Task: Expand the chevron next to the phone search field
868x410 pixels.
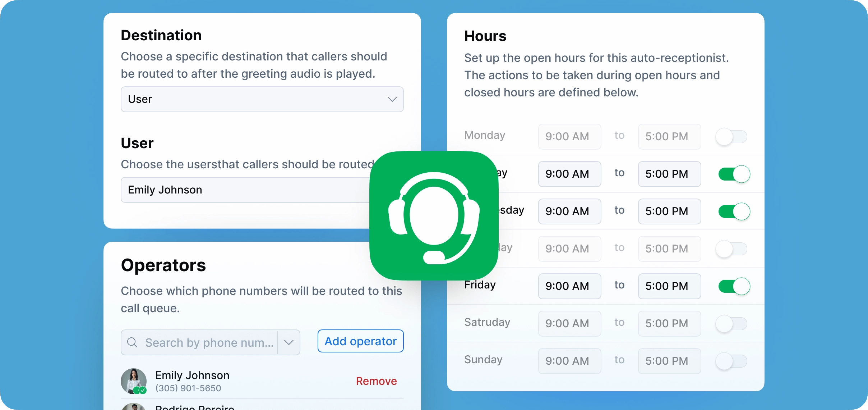Action: [x=288, y=342]
